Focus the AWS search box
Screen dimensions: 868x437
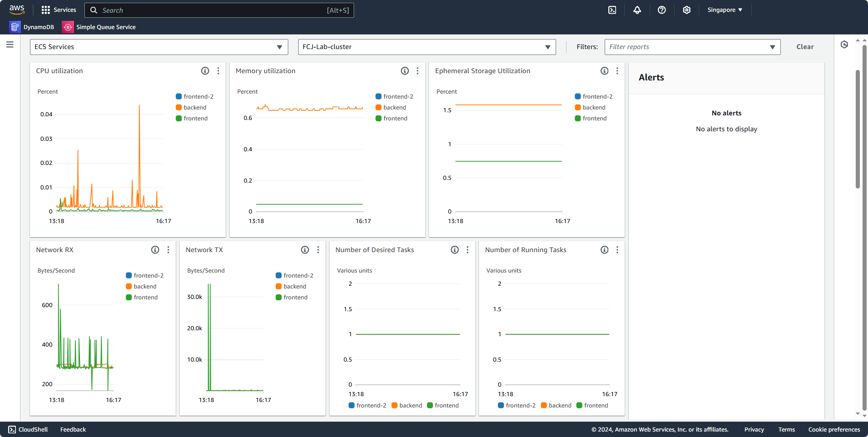pyautogui.click(x=219, y=10)
